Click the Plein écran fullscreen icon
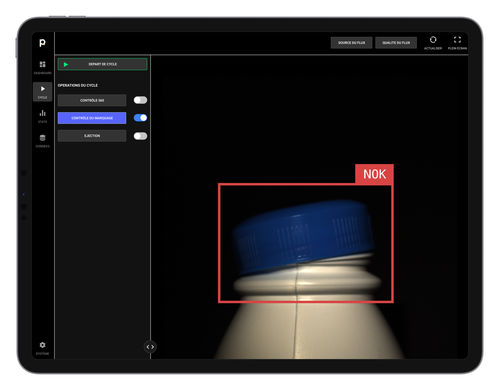 [x=457, y=40]
